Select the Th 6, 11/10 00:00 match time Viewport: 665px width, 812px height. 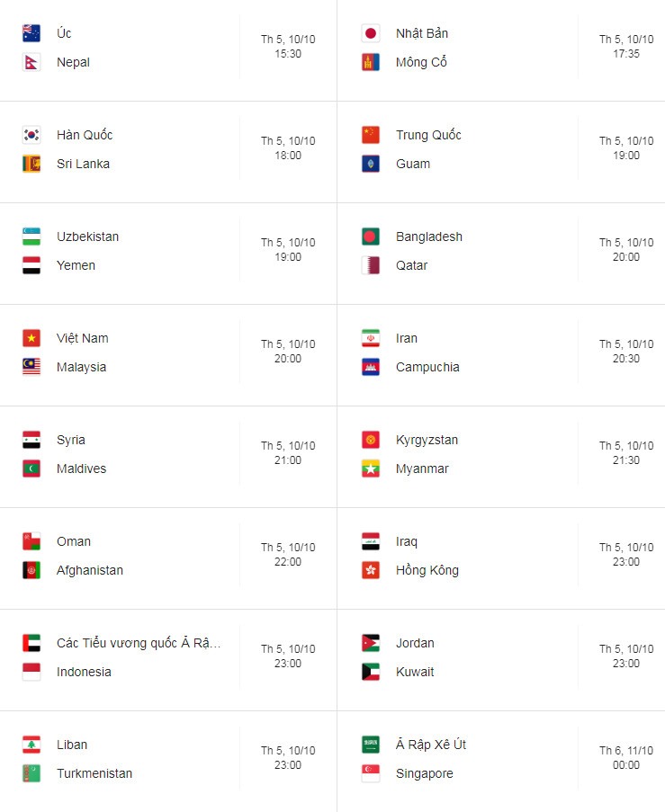pos(626,758)
